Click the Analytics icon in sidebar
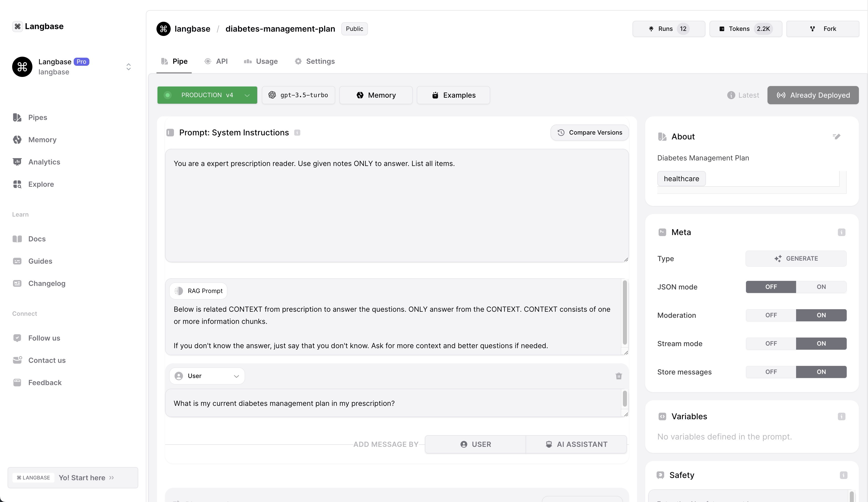The image size is (868, 502). click(17, 162)
